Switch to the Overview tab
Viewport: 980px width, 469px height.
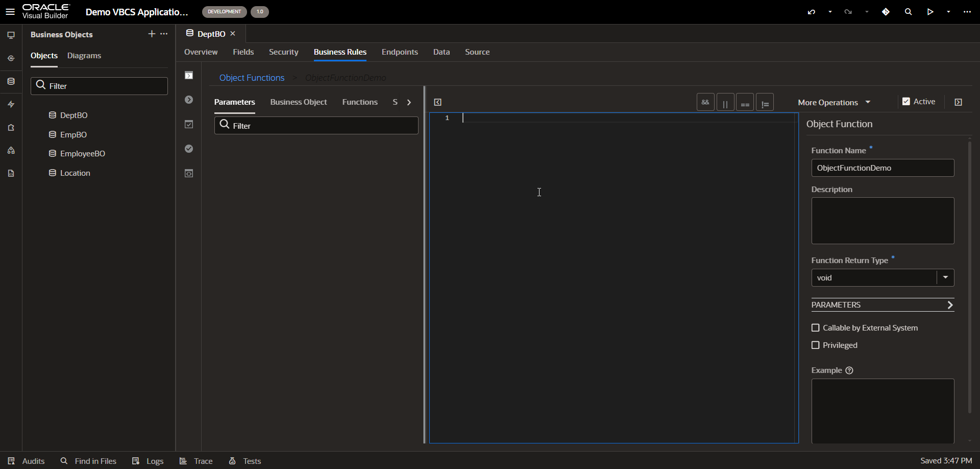pos(201,52)
